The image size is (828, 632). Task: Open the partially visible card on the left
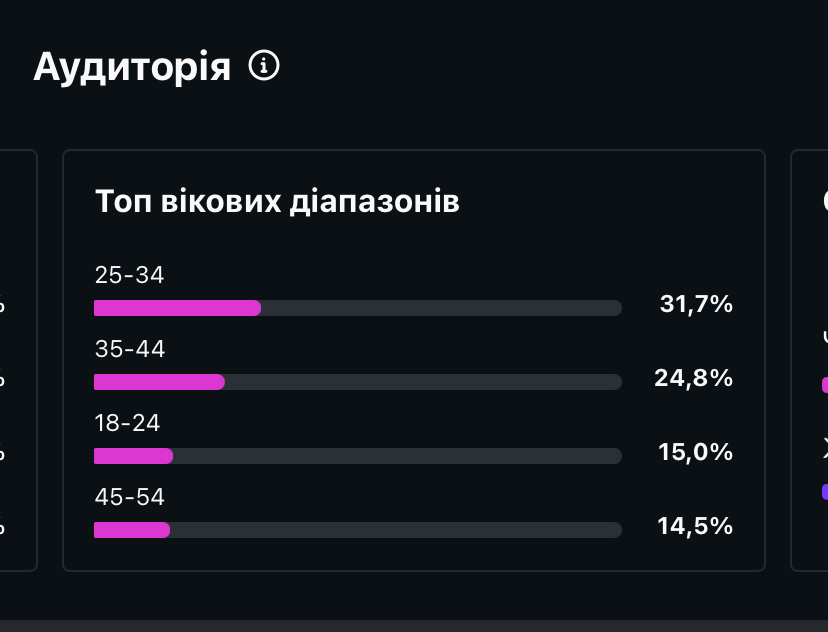click(x=18, y=360)
